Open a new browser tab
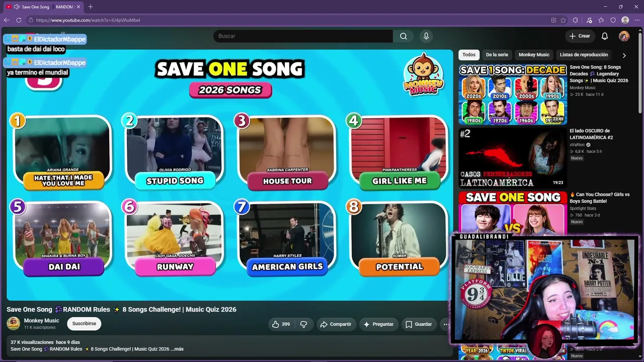The image size is (644, 362). (91, 7)
